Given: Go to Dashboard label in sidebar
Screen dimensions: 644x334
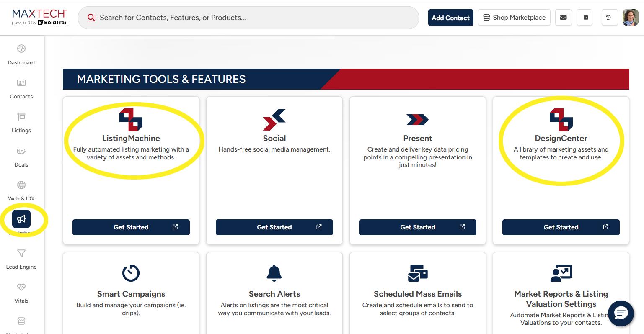Looking at the screenshot, I should pos(21,63).
